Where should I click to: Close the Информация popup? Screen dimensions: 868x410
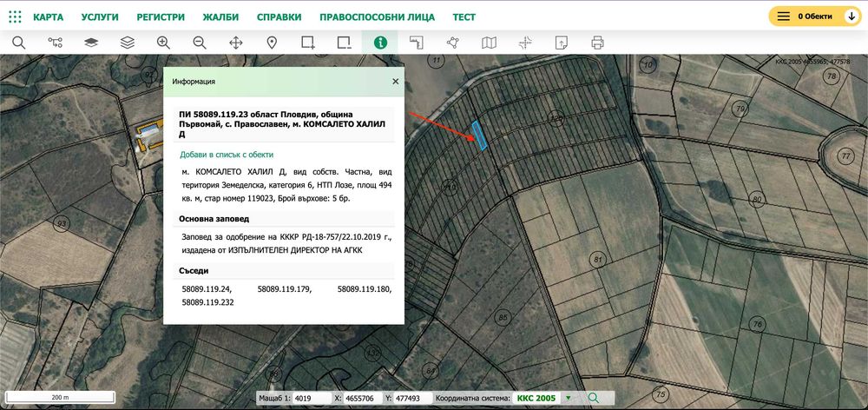[x=395, y=82]
